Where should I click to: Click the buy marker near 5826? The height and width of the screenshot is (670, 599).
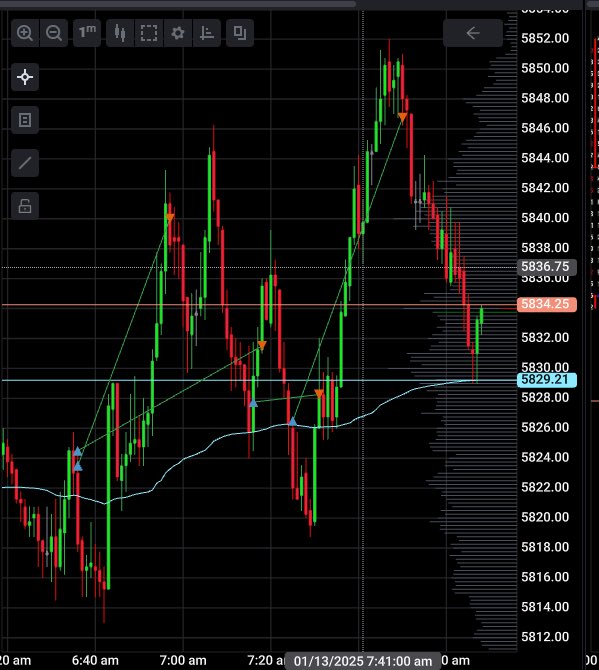coord(292,422)
